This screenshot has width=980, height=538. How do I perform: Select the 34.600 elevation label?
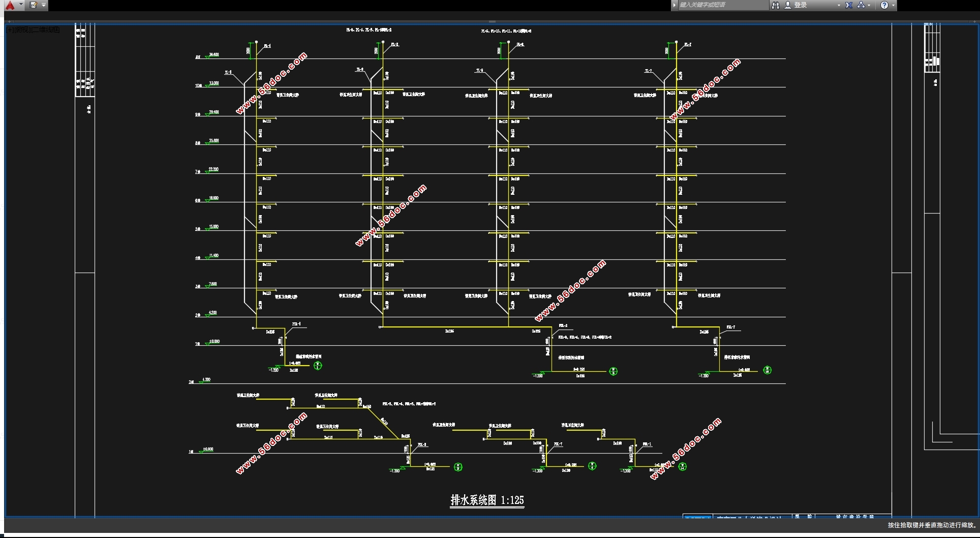(x=214, y=54)
